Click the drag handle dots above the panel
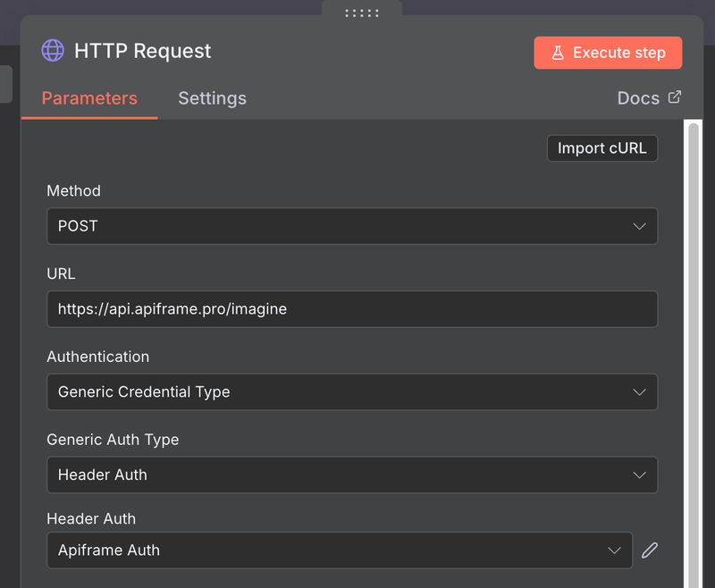This screenshot has height=588, width=715. [361, 13]
